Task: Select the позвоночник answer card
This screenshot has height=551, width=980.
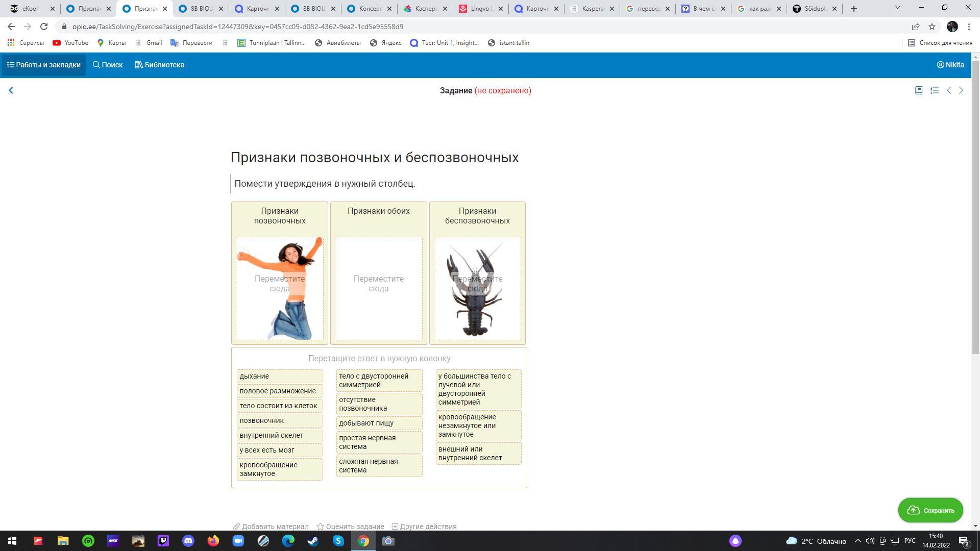Action: (279, 420)
